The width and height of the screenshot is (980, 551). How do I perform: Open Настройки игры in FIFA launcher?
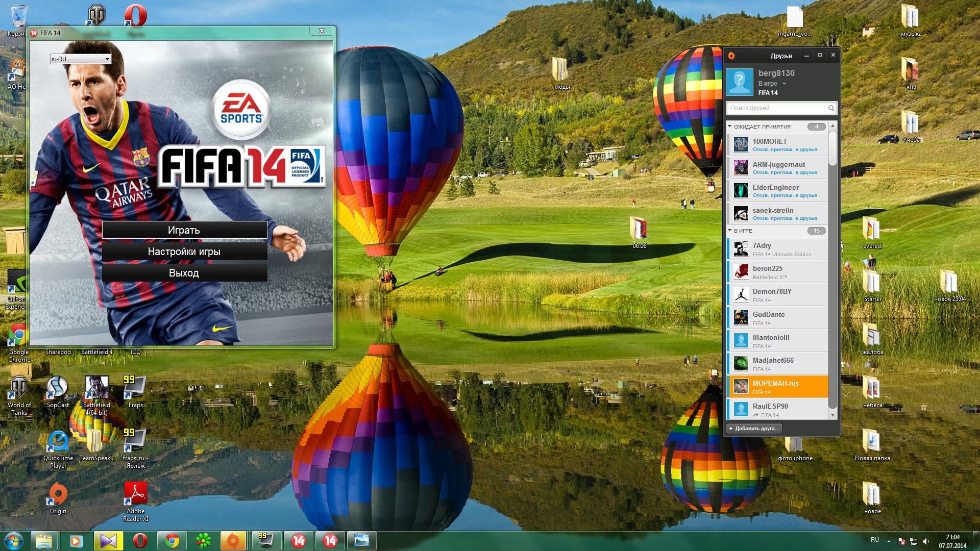tap(184, 252)
